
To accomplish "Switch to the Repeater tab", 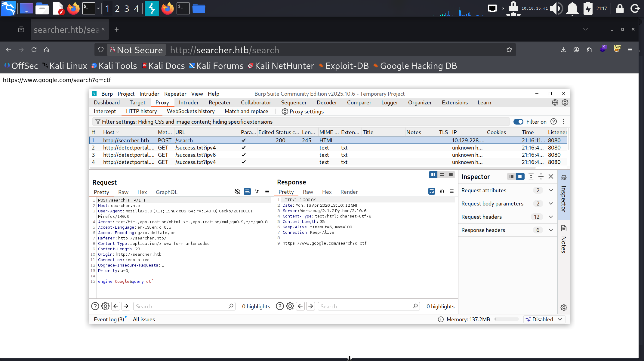I will [220, 103].
